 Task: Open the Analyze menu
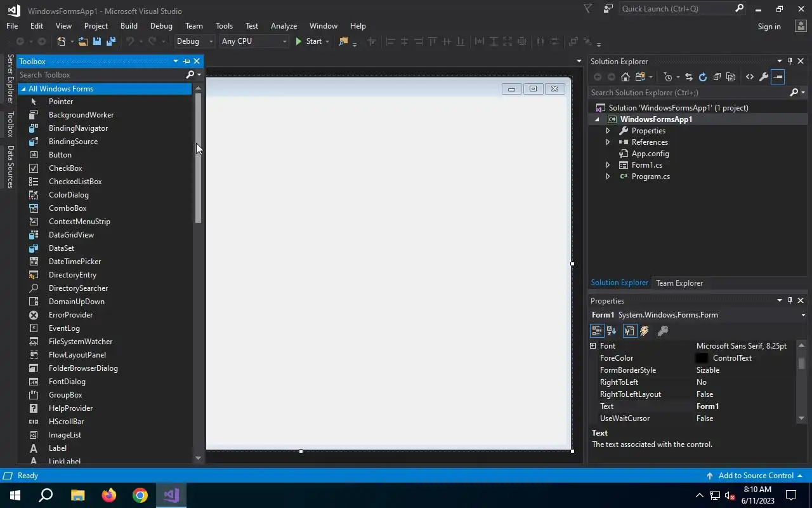coord(284,26)
